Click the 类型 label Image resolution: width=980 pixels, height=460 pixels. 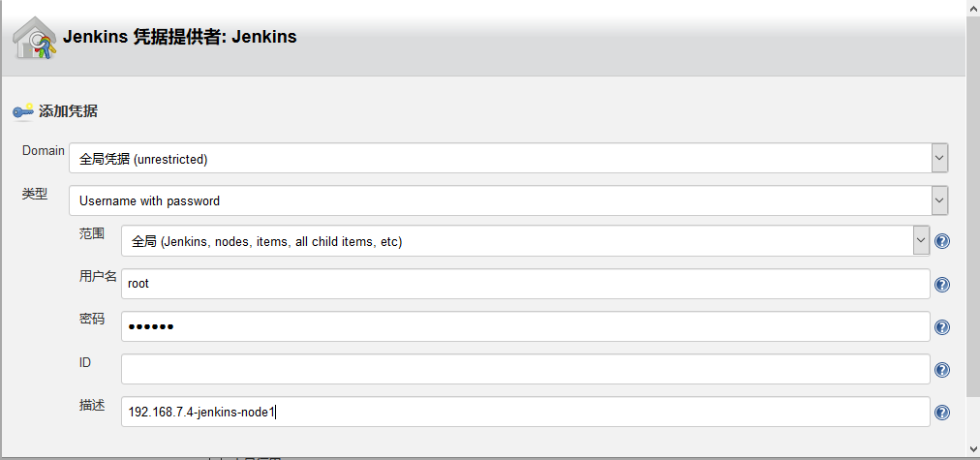(35, 194)
